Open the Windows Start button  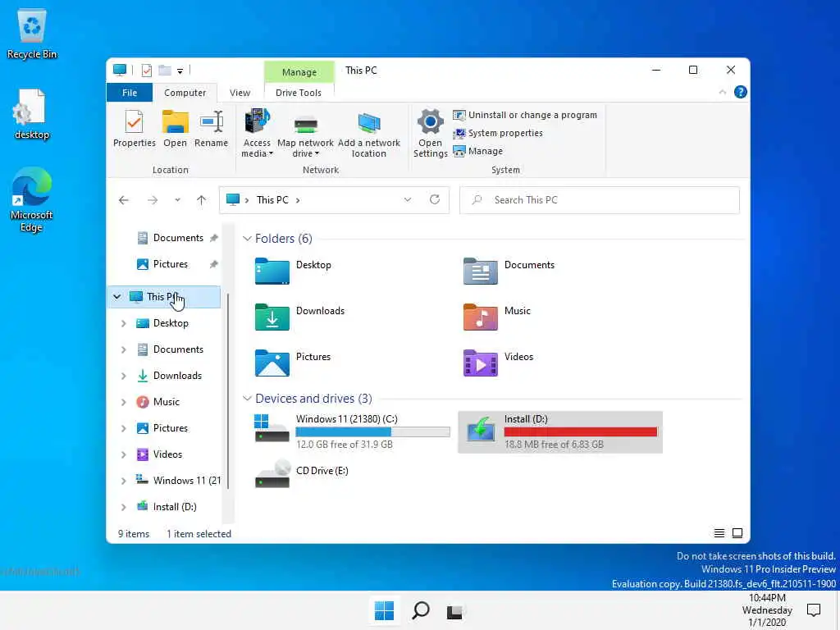click(384, 610)
